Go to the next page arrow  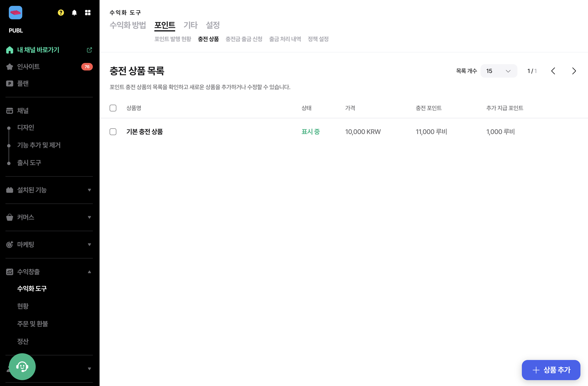coord(574,71)
